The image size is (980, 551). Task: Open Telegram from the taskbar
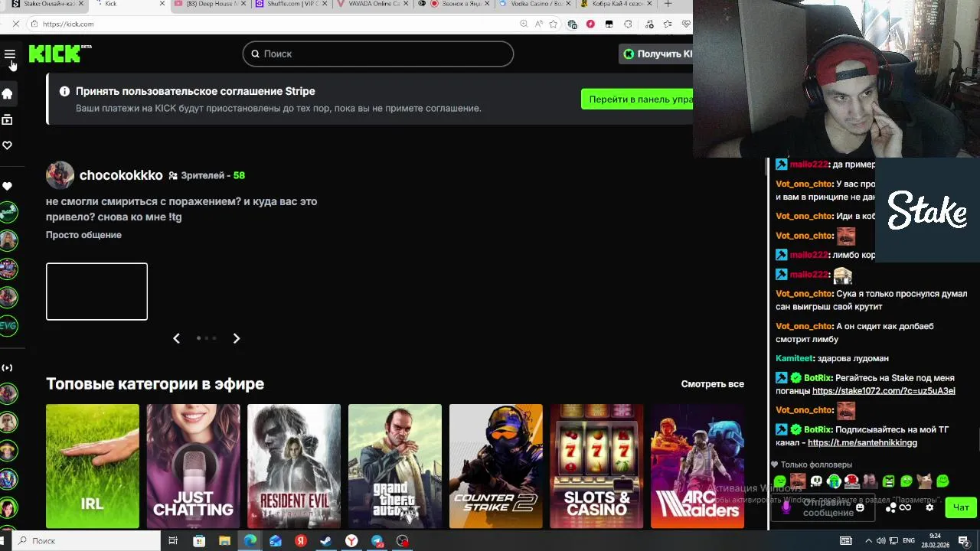coord(377,541)
